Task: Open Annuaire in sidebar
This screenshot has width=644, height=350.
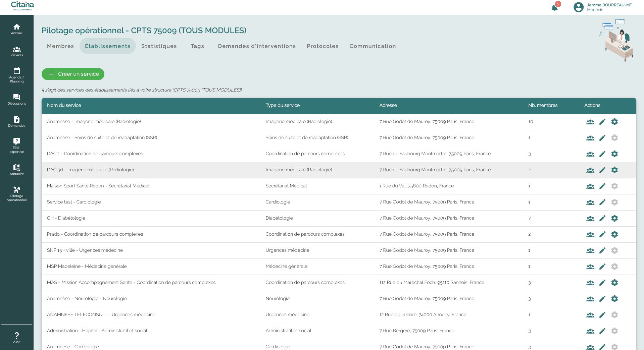Action: click(17, 170)
